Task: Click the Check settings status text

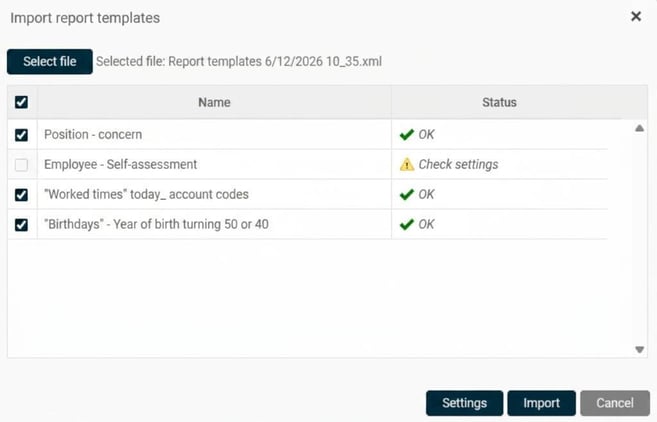Action: (458, 164)
